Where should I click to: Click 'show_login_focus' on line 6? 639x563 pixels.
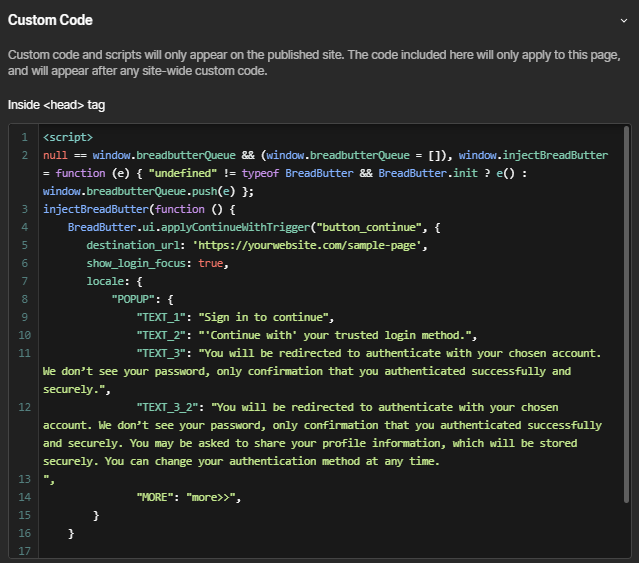tap(136, 263)
